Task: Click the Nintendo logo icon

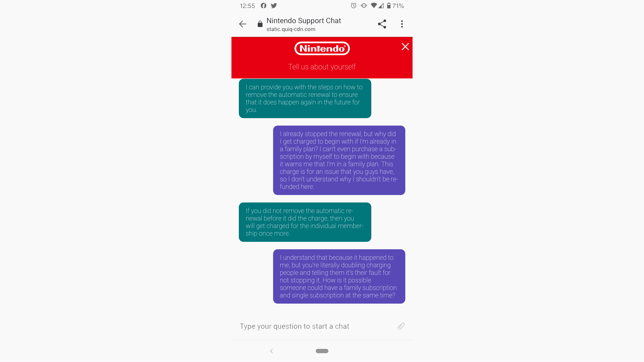Action: pos(322,48)
